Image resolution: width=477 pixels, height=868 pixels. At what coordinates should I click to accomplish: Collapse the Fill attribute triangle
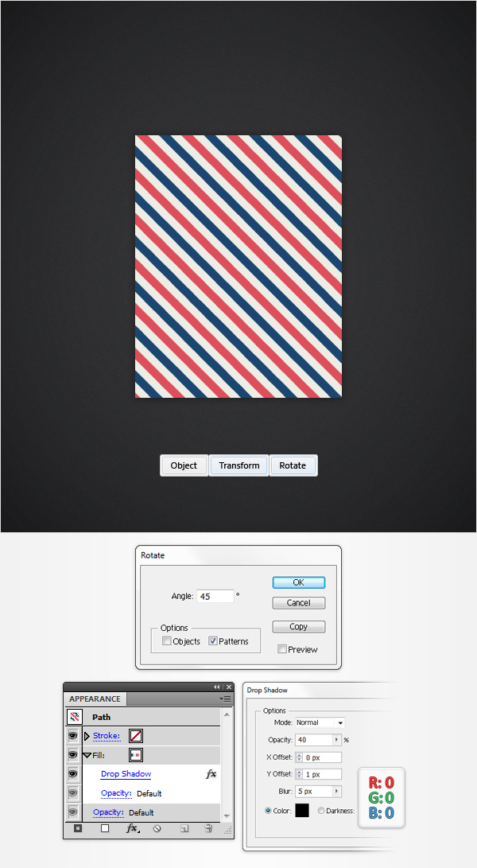click(87, 755)
